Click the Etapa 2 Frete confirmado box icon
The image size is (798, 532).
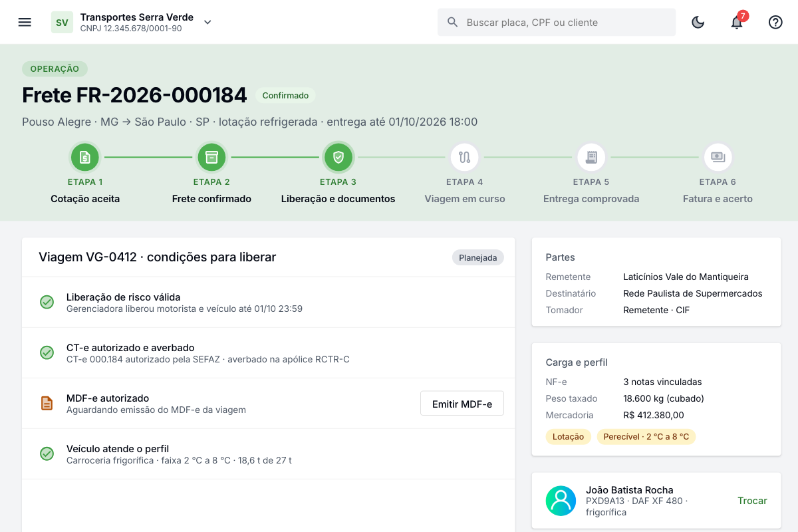[211, 158]
